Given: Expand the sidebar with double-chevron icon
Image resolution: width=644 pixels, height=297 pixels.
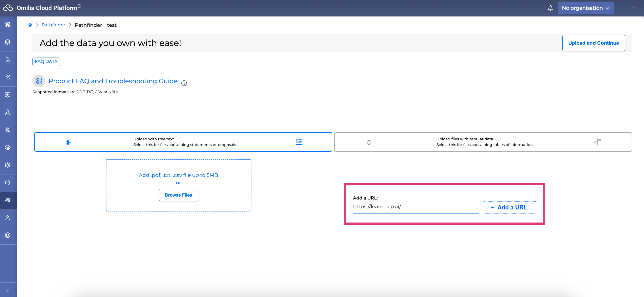Looking at the screenshot, I should pos(7,290).
